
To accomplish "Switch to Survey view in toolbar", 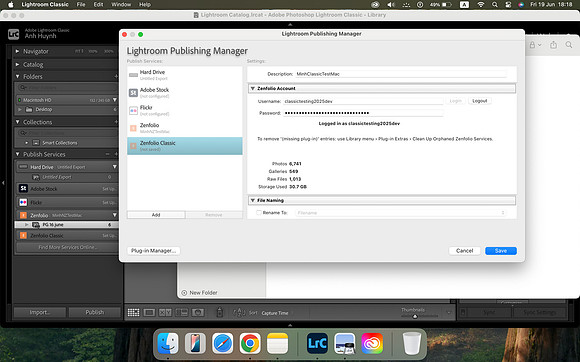I will pyautogui.click(x=182, y=312).
